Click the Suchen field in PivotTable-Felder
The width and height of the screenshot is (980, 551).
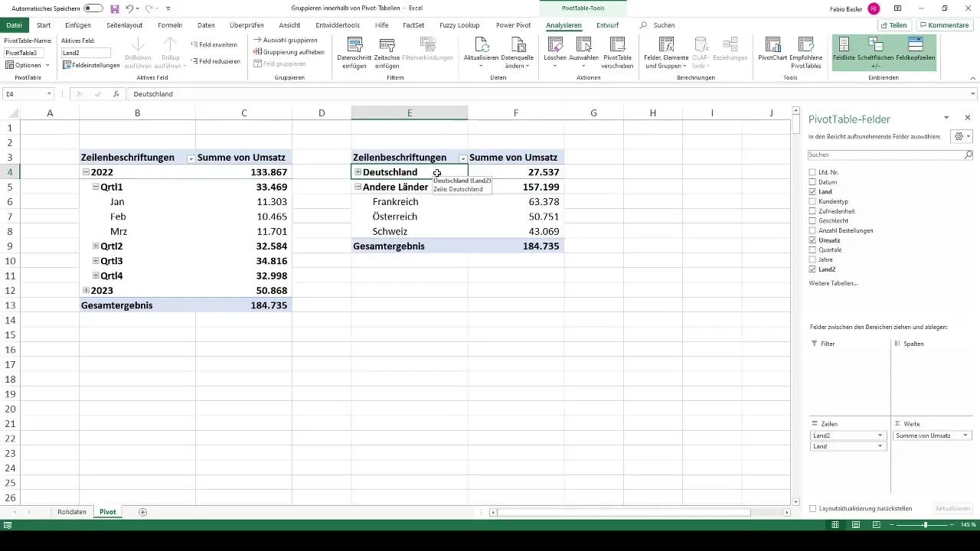pyautogui.click(x=890, y=155)
